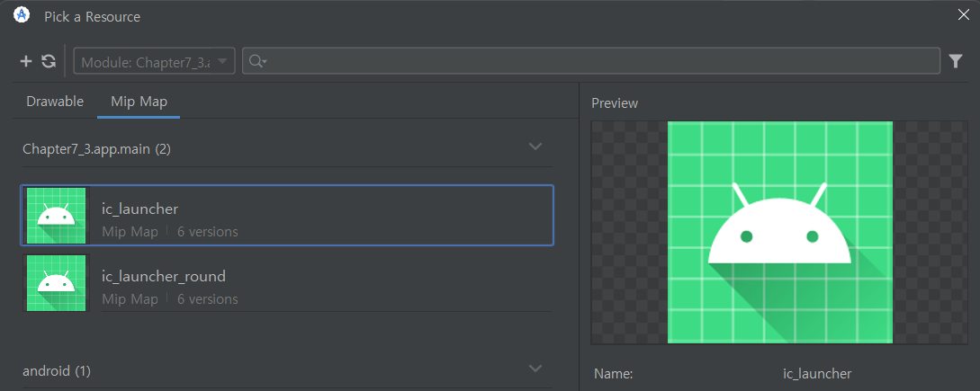The width and height of the screenshot is (980, 391).
Task: Click the Chapter7_3.app.main (2) header text
Action: [97, 148]
